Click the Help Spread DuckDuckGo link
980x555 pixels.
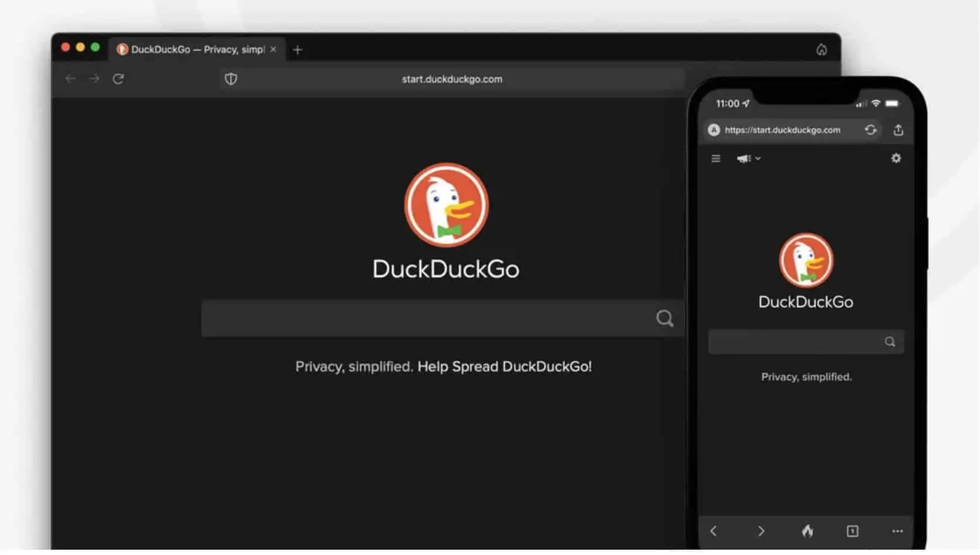coord(505,366)
